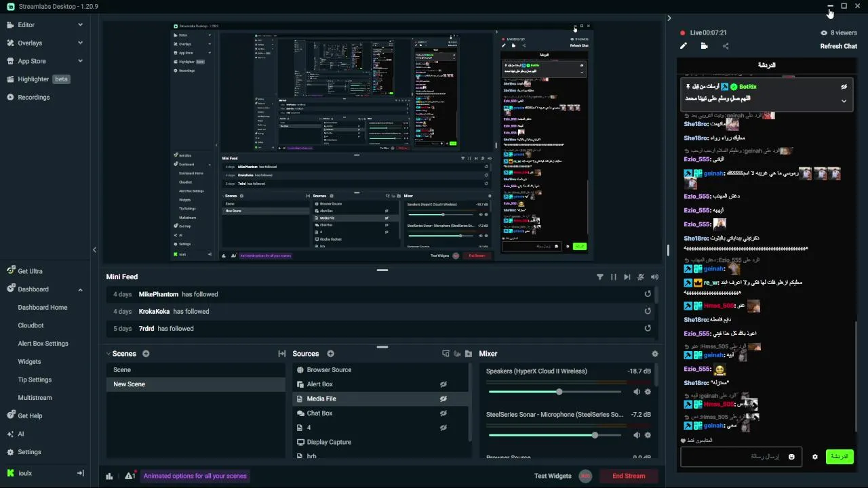868x488 pixels.
Task: Replay the 7rdrd follow alert
Action: [648, 328]
